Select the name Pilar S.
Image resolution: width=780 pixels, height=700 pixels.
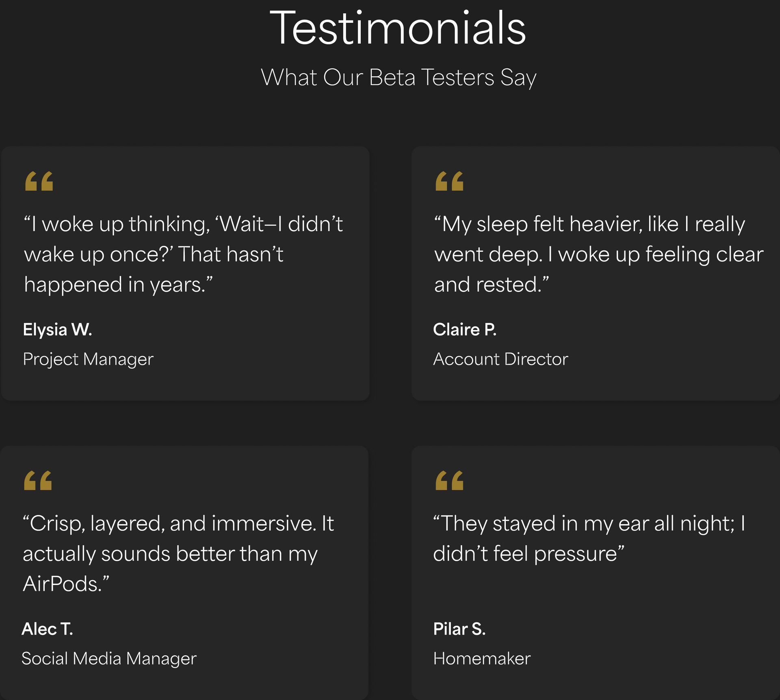pos(459,629)
